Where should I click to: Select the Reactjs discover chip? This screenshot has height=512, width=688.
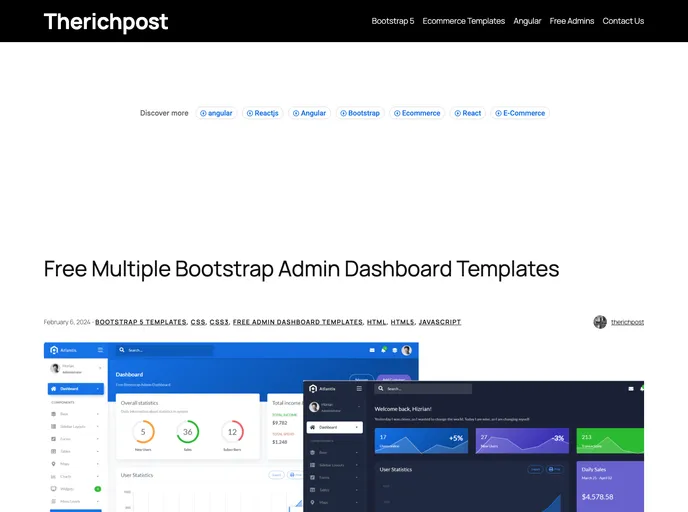click(x=264, y=113)
